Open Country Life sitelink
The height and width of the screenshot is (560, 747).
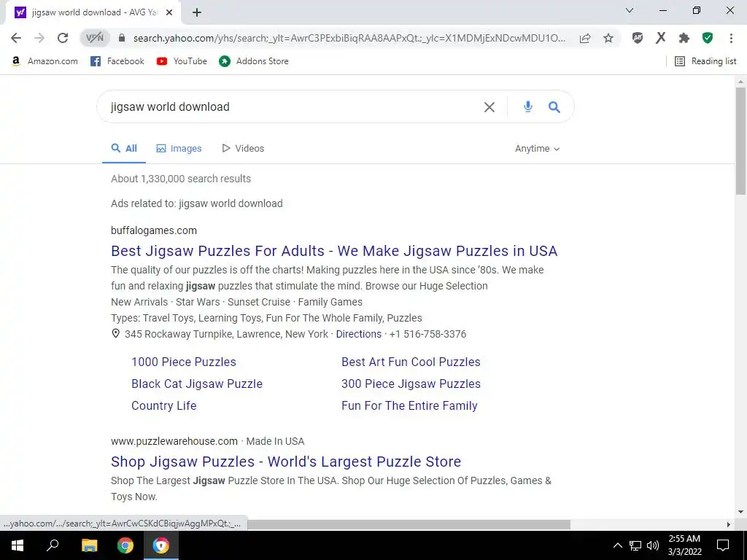[x=164, y=405]
